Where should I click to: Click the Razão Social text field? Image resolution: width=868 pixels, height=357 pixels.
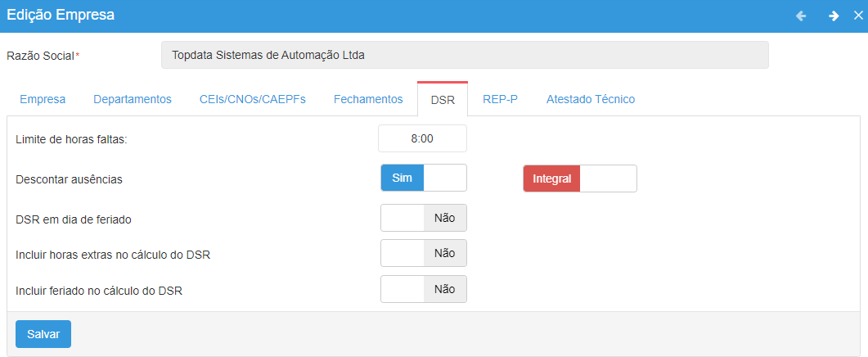(465, 56)
